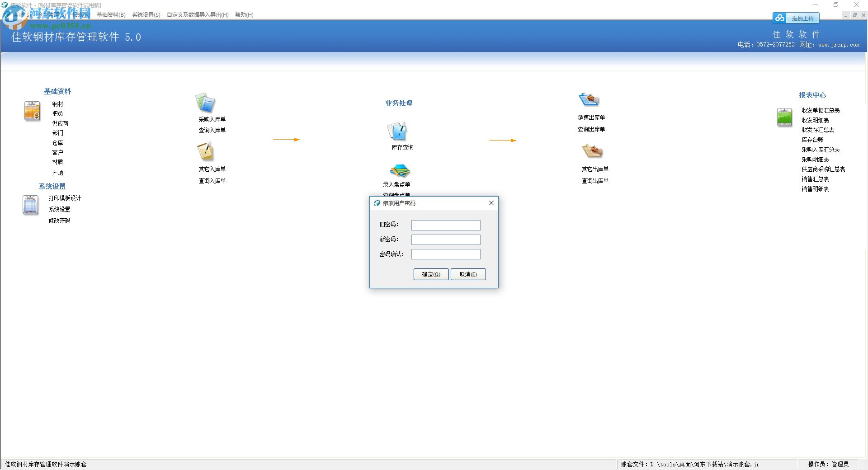This screenshot has height=470, width=868.
Task: Open 钢材 basic data link
Action: [x=57, y=104]
